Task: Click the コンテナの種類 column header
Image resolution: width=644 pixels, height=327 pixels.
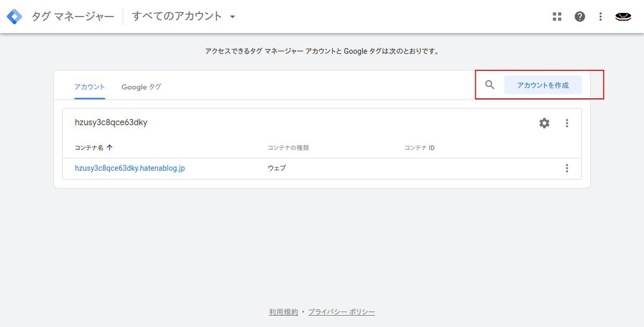Action: pyautogui.click(x=288, y=148)
